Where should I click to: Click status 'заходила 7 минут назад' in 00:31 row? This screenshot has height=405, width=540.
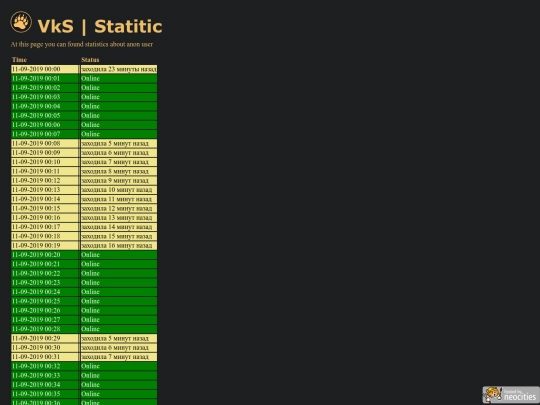(119, 357)
